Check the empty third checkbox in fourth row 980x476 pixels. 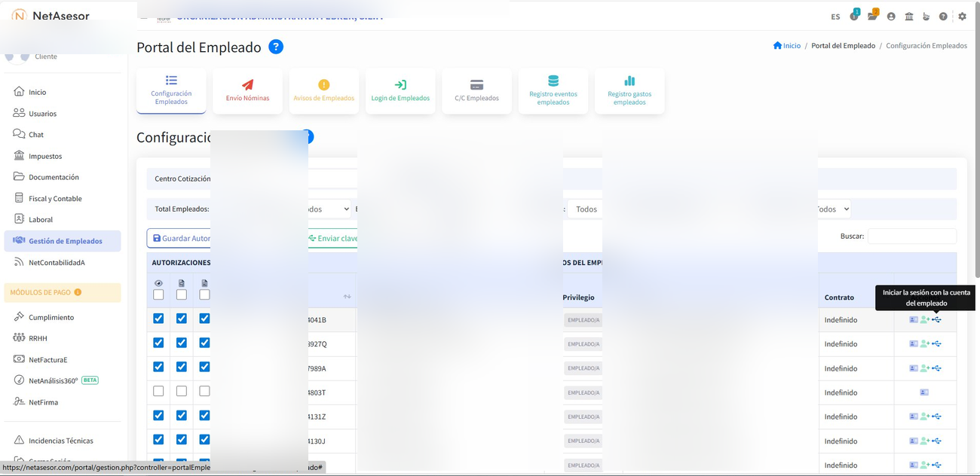coord(204,391)
